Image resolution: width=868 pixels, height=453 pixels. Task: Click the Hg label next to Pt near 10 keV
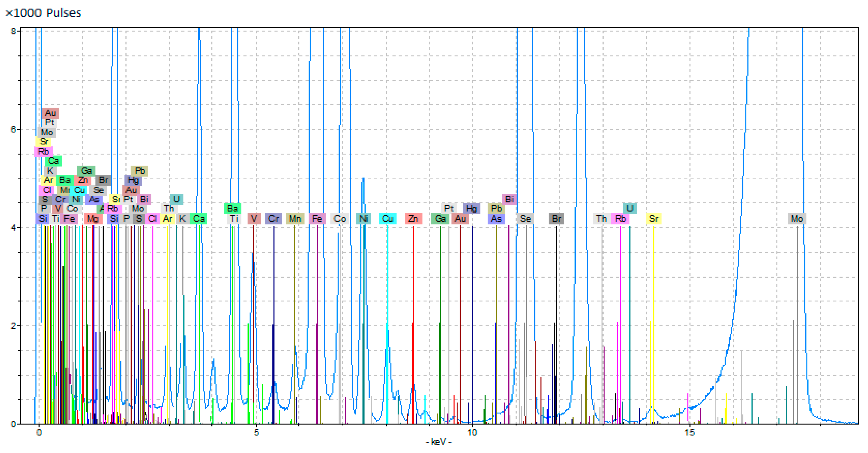(471, 209)
